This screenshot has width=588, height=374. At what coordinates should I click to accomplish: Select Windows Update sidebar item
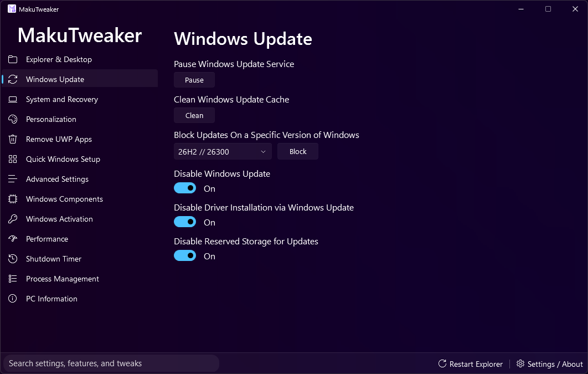(x=80, y=78)
